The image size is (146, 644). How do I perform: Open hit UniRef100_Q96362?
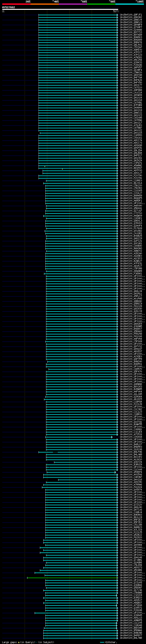pos(131,17)
